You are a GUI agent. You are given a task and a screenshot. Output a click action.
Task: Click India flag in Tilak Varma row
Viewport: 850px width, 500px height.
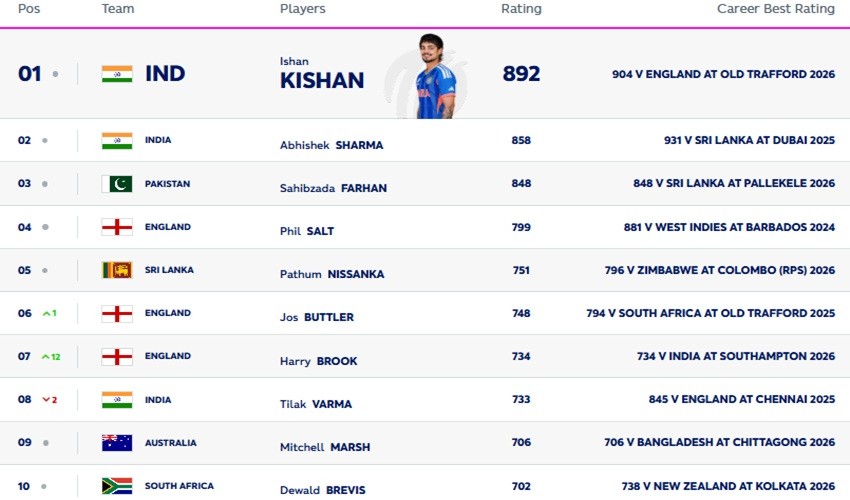(117, 400)
